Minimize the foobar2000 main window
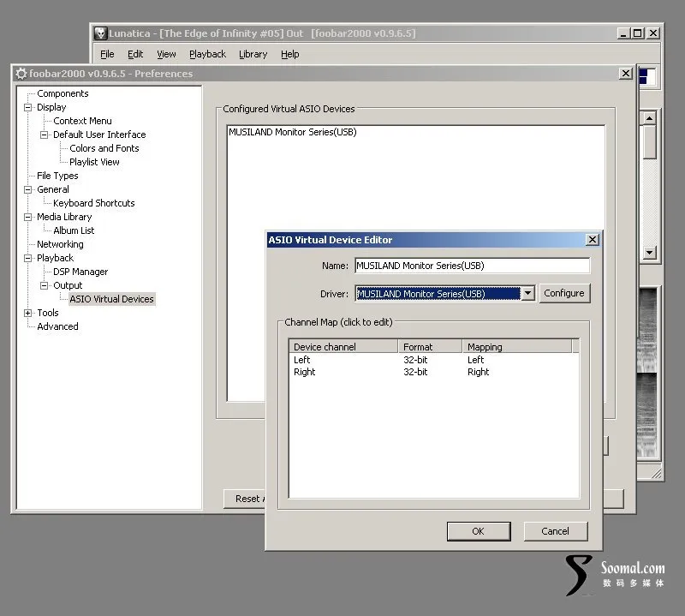The width and height of the screenshot is (685, 616). point(624,33)
